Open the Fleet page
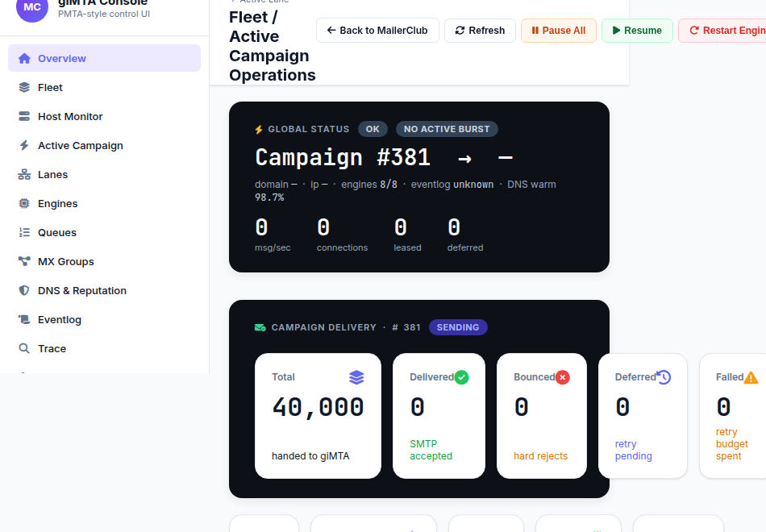This screenshot has height=532, width=766. tap(105, 87)
